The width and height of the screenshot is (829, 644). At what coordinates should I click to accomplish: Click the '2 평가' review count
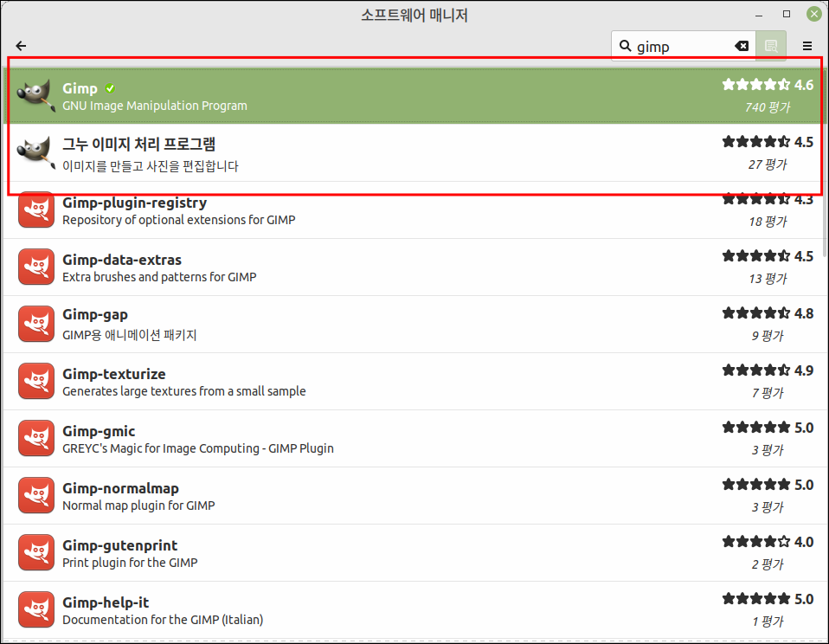(x=768, y=564)
